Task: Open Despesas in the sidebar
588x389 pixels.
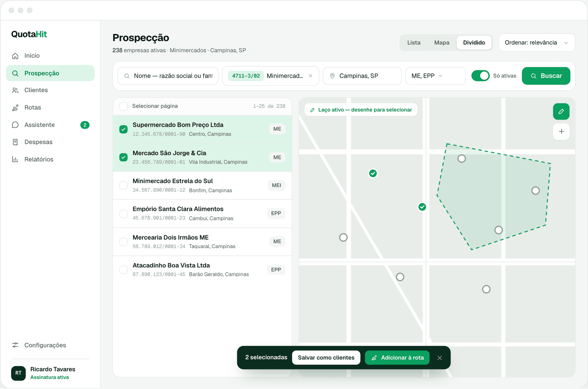Action: [50, 142]
